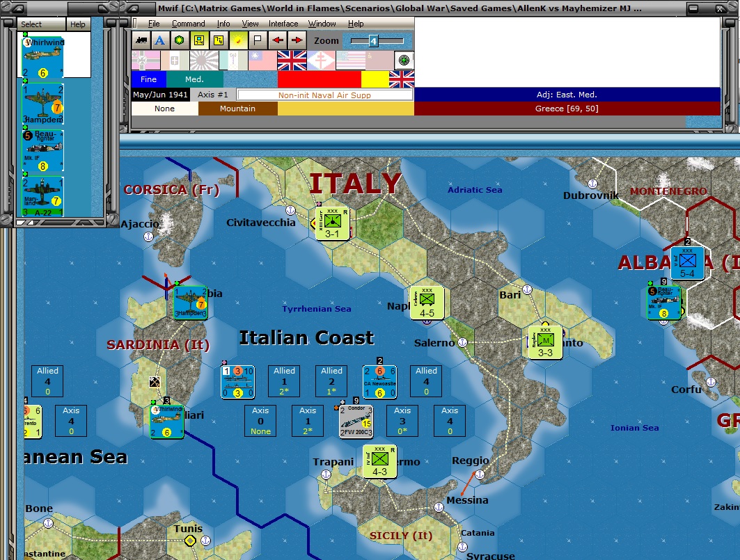
Task: Select the Free French cross of Lorraine flag
Action: pyautogui.click(x=321, y=61)
